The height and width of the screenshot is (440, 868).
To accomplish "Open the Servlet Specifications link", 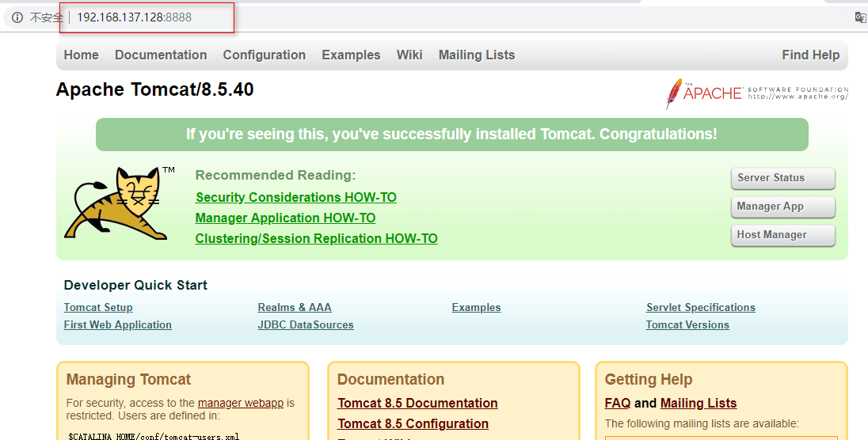I will (x=701, y=307).
